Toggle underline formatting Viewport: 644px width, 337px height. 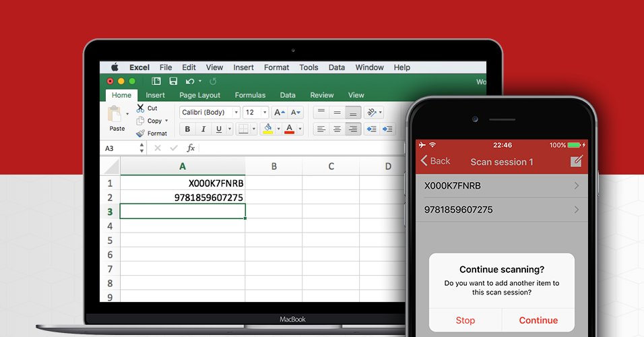(x=219, y=129)
